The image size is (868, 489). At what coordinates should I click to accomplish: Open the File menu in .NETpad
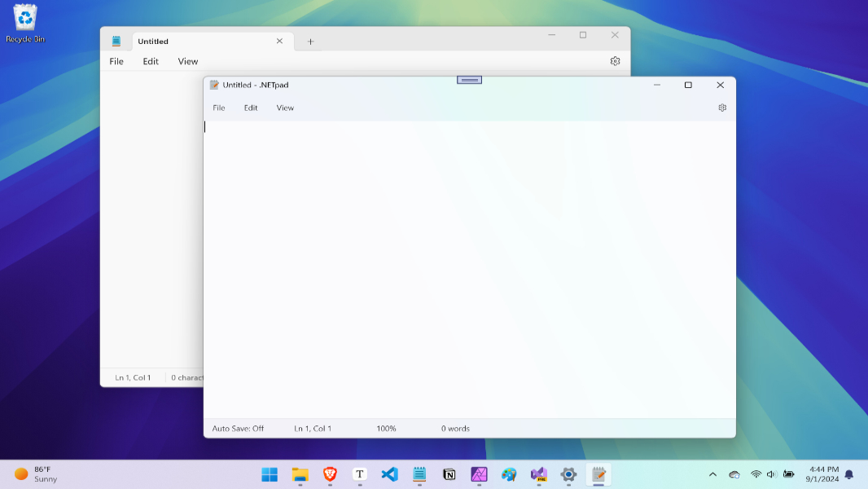click(218, 107)
